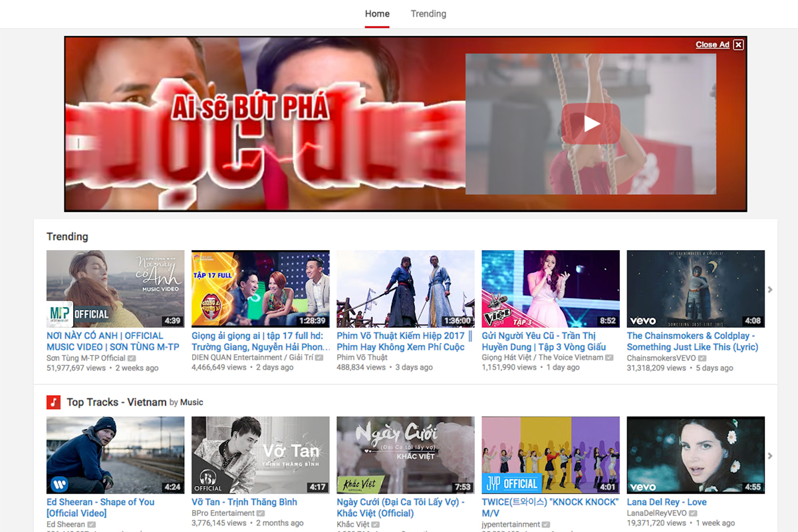Visit Phim Võ Thuật channel
Image resolution: width=798 pixels, height=532 pixels.
pyautogui.click(x=362, y=358)
